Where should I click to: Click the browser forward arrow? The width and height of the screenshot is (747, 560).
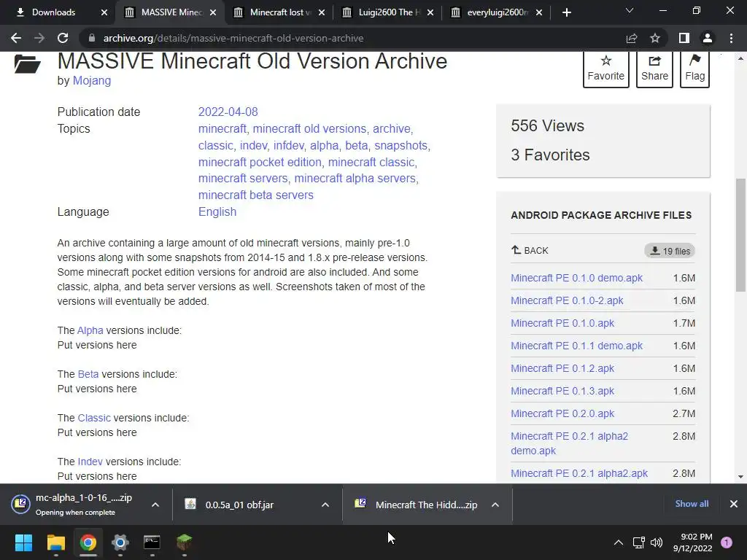[x=39, y=38]
